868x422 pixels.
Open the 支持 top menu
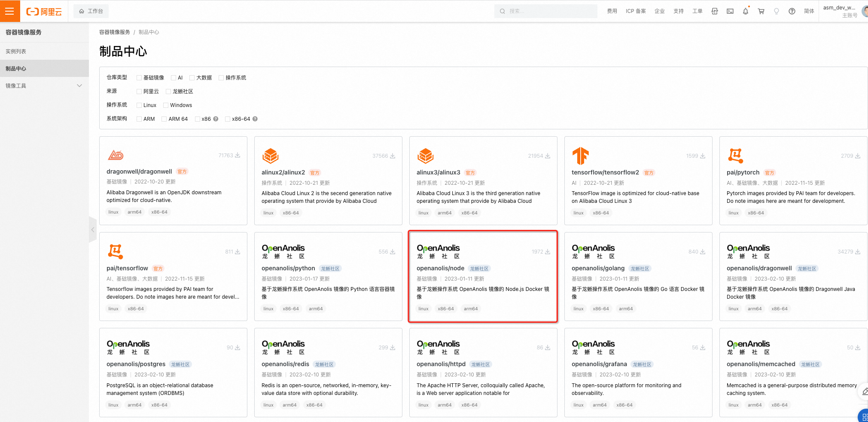[679, 11]
